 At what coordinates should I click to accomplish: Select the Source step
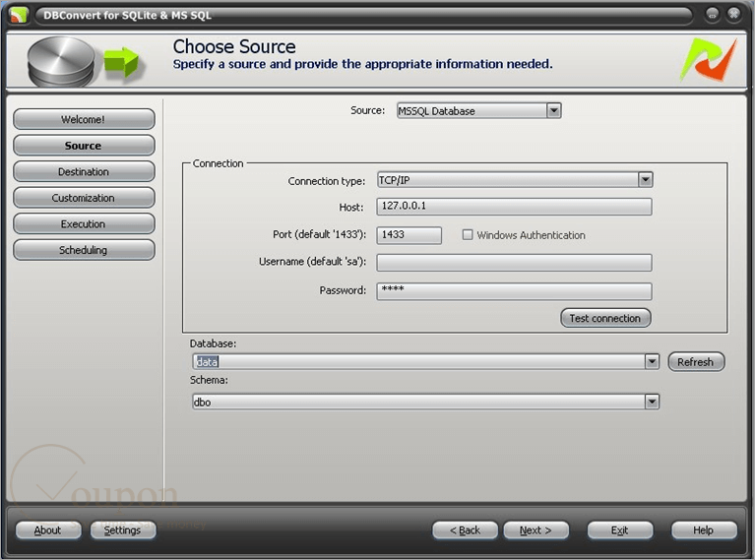[84, 146]
